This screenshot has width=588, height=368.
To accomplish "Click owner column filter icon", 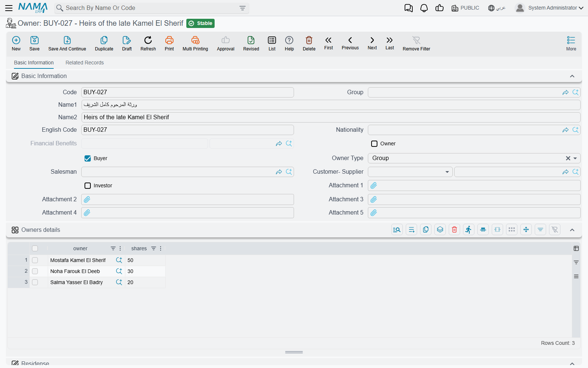I will [113, 248].
